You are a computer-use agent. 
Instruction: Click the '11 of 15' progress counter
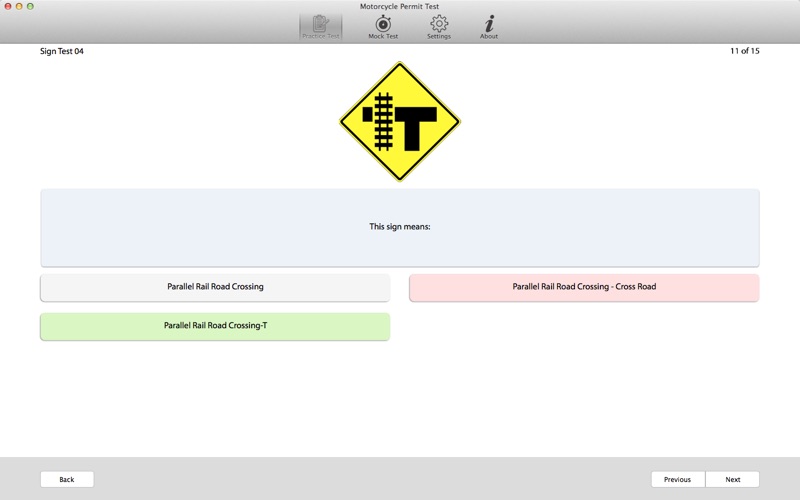(x=744, y=51)
